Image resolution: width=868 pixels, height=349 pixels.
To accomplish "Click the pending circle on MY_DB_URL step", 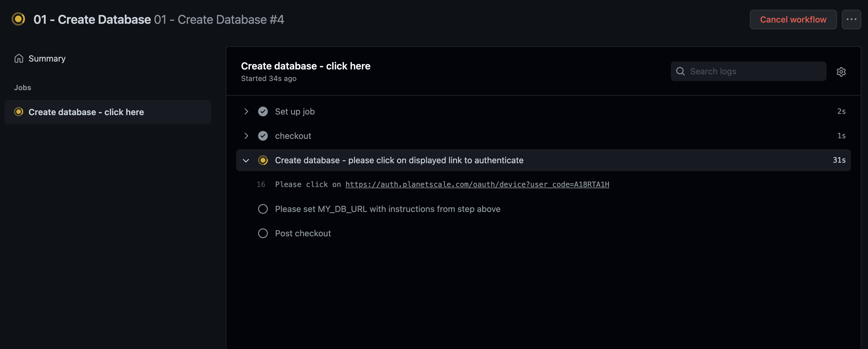I will tap(263, 209).
